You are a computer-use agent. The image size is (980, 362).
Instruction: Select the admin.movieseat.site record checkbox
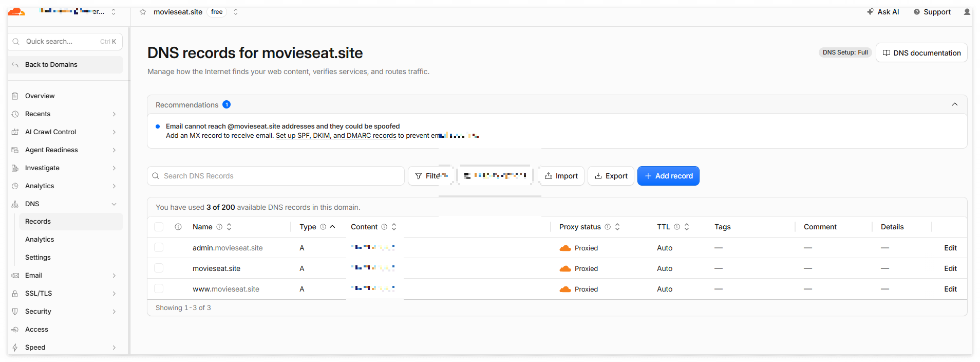point(159,248)
